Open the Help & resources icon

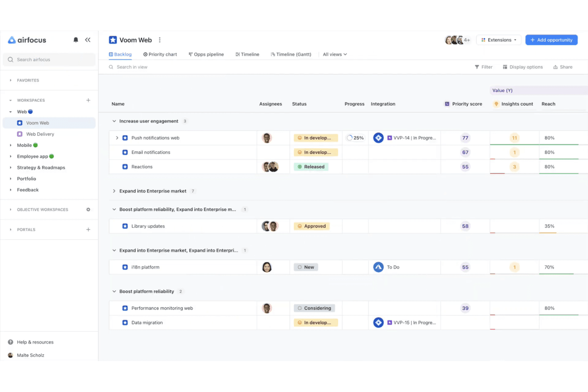[11, 342]
